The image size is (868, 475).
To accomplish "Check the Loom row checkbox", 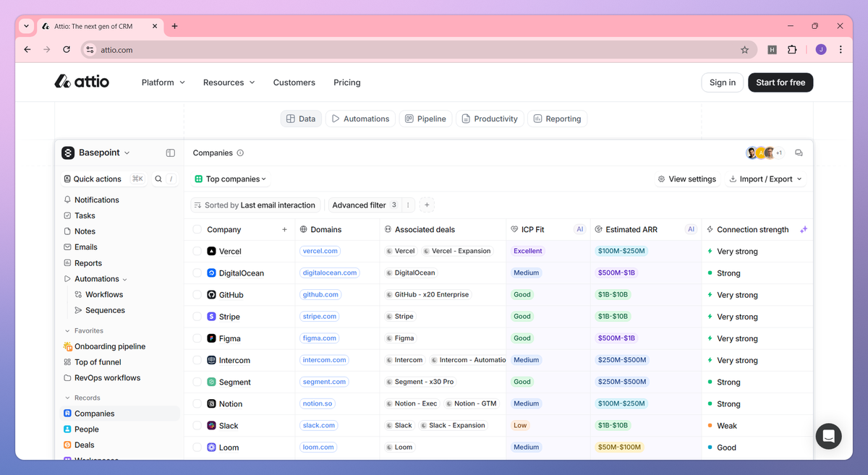I will [197, 448].
